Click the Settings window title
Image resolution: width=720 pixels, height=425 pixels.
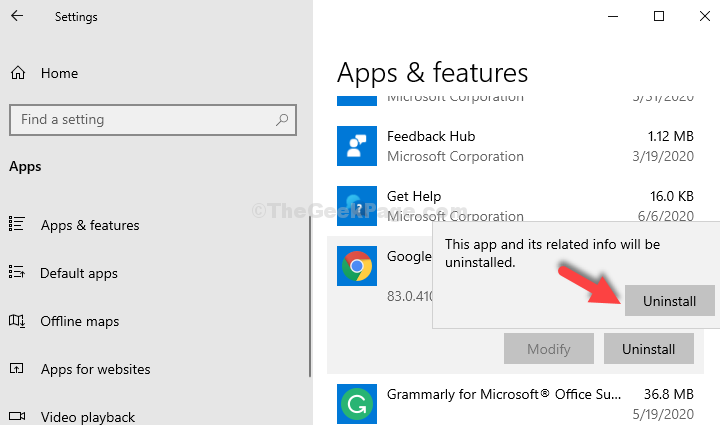click(76, 17)
